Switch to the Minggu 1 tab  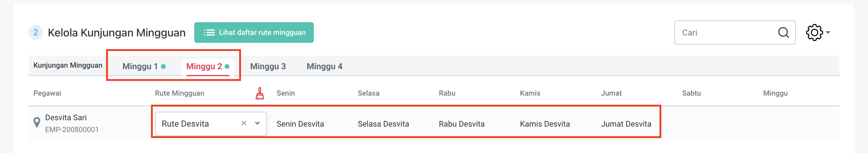[140, 66]
